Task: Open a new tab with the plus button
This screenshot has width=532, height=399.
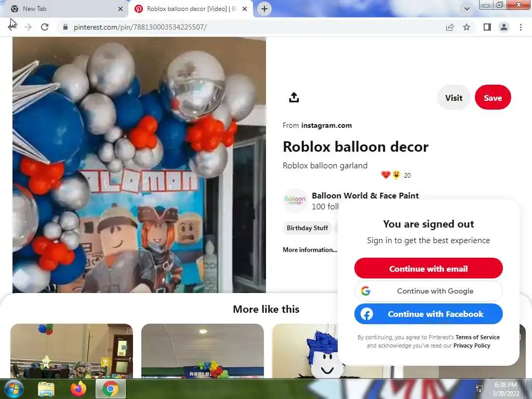Action: point(264,9)
